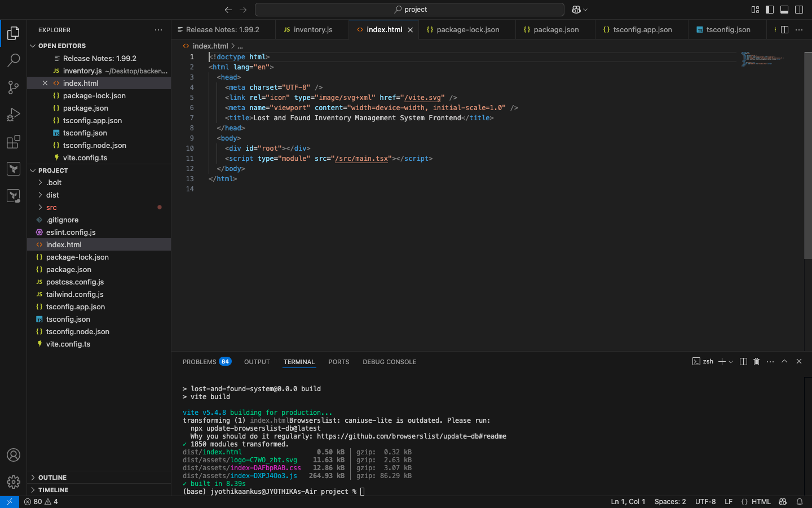Toggle the bottom panel visibility
The width and height of the screenshot is (812, 508).
[x=784, y=10]
